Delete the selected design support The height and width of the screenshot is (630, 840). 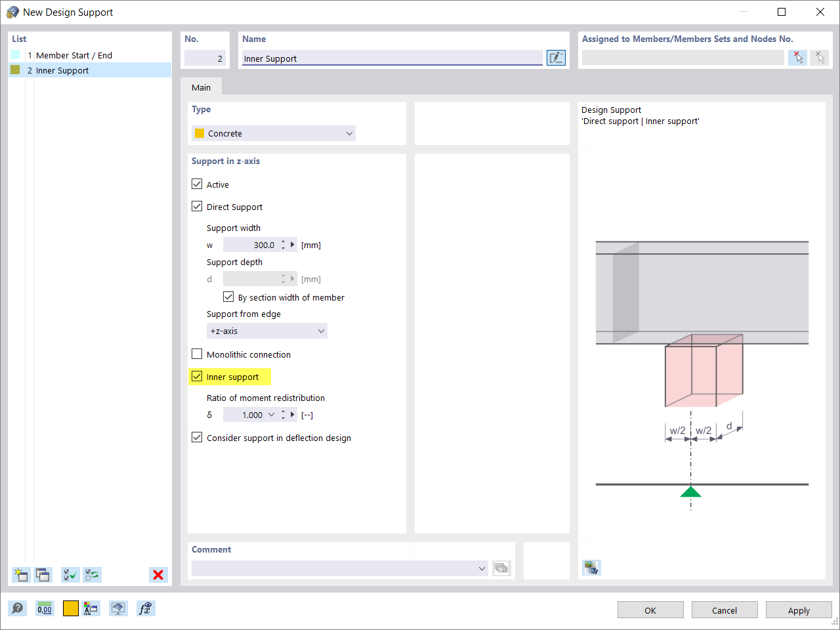[x=158, y=575]
